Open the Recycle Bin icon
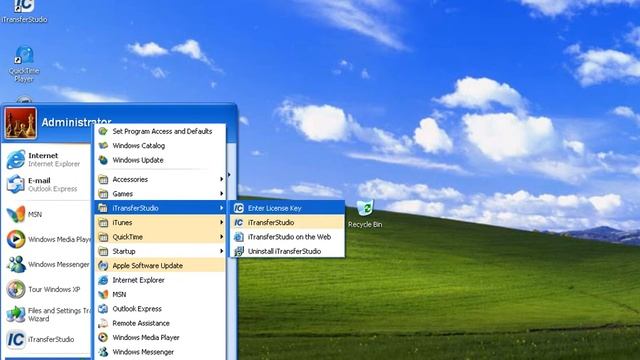The image size is (640, 360). pyautogui.click(x=365, y=213)
